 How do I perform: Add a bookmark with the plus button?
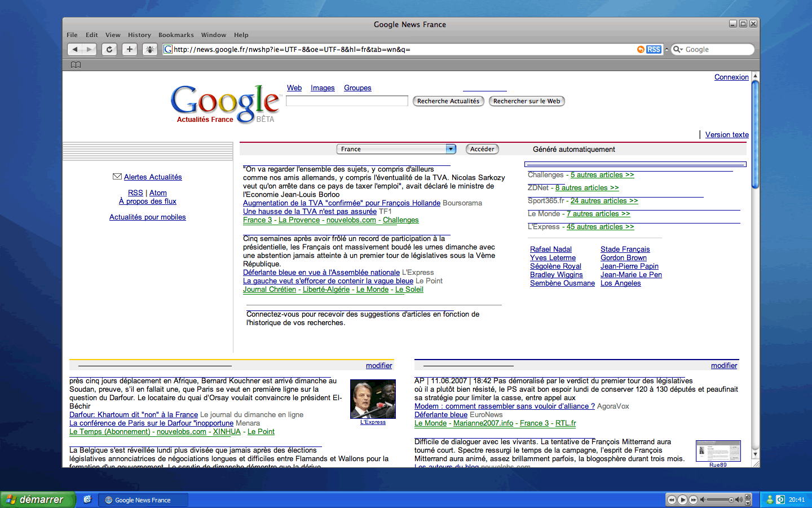(130, 49)
